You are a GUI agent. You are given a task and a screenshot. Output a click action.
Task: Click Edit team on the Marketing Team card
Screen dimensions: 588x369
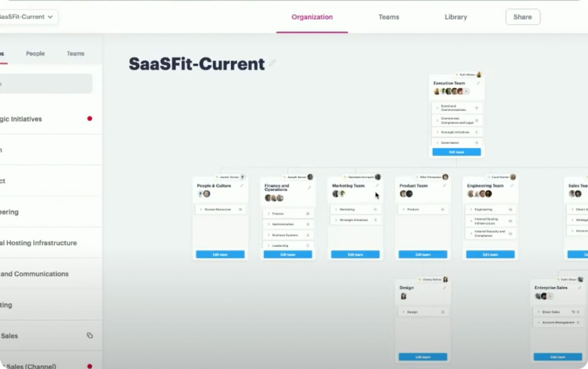[355, 254]
